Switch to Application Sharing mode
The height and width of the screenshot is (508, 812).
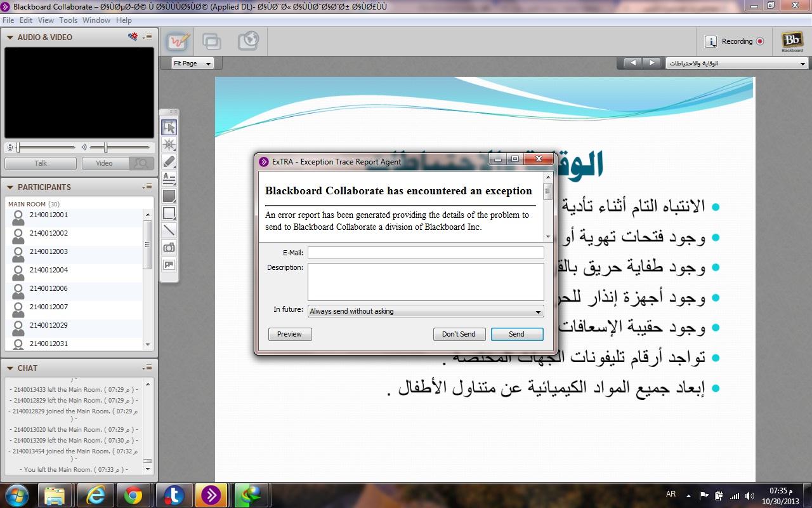pyautogui.click(x=212, y=42)
